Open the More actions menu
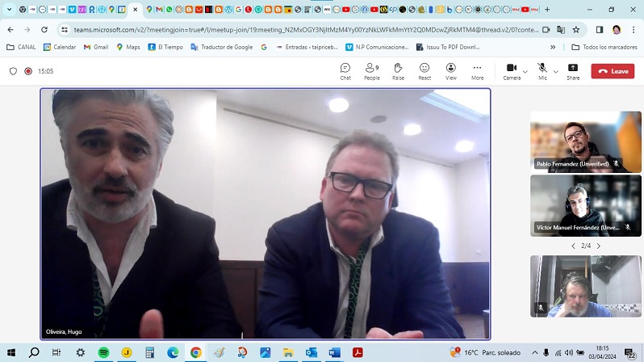This screenshot has width=644, height=362. 478,71
